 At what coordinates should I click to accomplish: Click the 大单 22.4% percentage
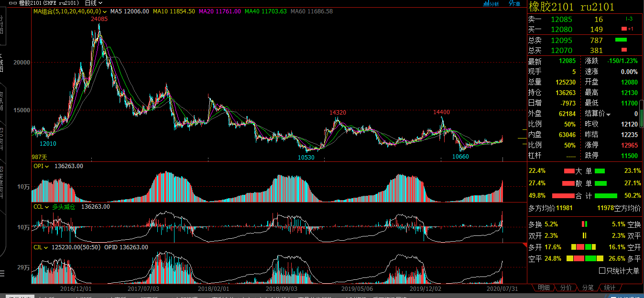point(537,171)
